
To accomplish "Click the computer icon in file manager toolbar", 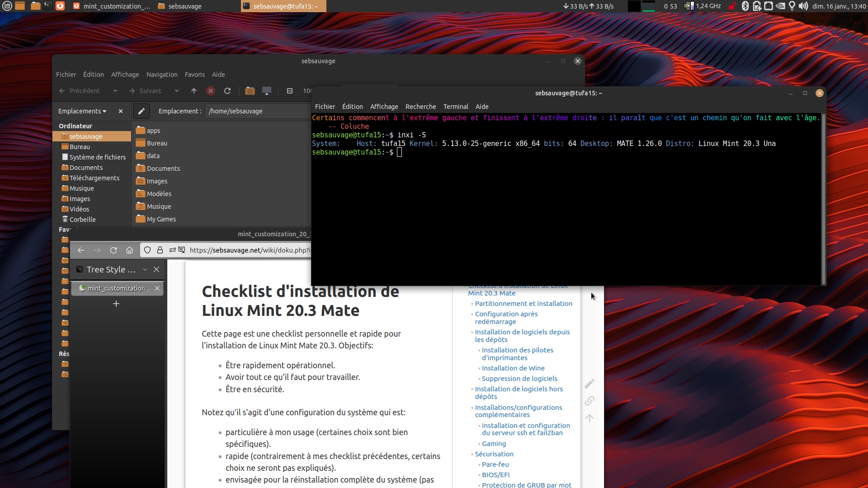I will click(267, 91).
